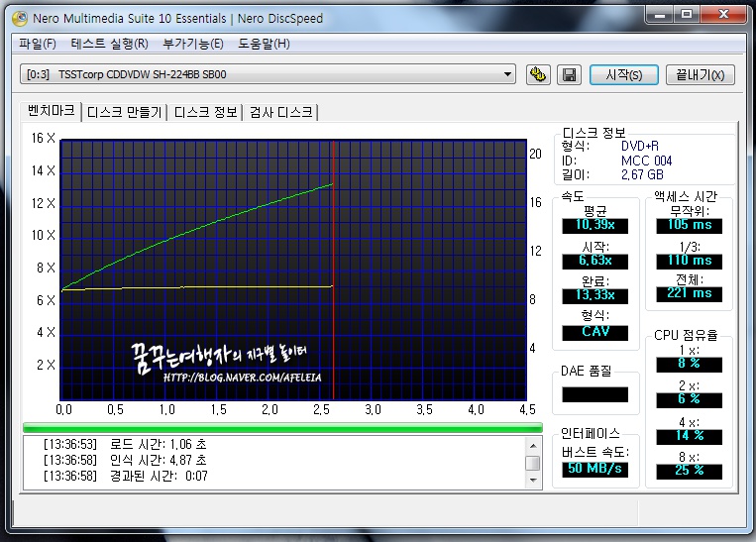
Task: Click the disc type value DVD+R
Action: pyautogui.click(x=639, y=146)
